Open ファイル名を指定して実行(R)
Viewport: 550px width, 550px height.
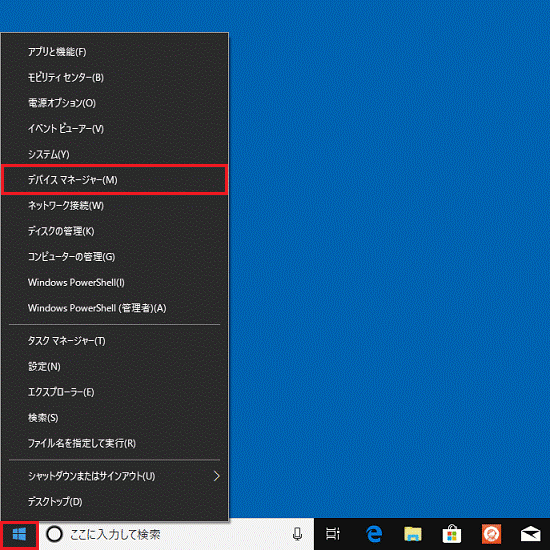(x=115, y=444)
